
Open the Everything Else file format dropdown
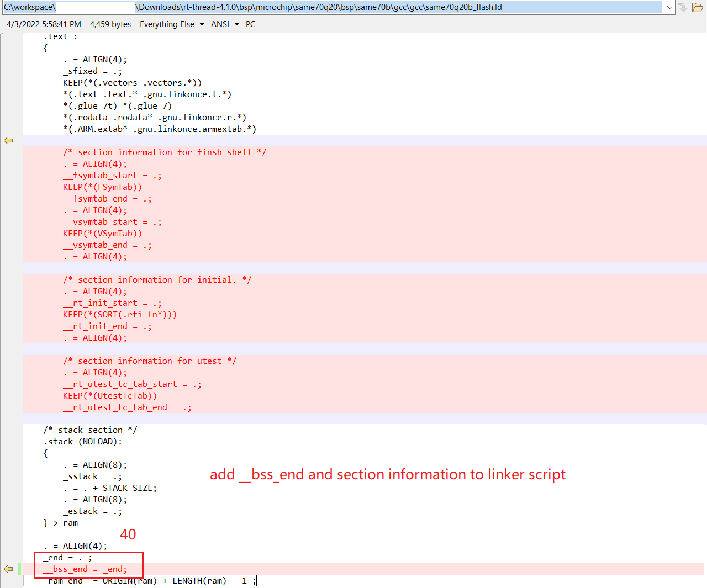pyautogui.click(x=171, y=24)
